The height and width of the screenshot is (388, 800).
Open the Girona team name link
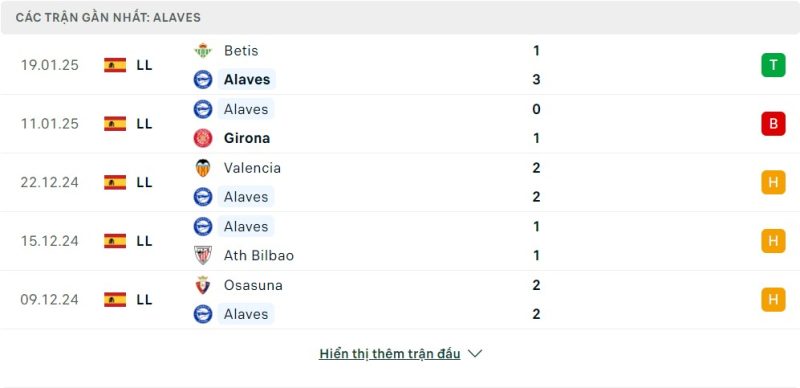(x=247, y=138)
